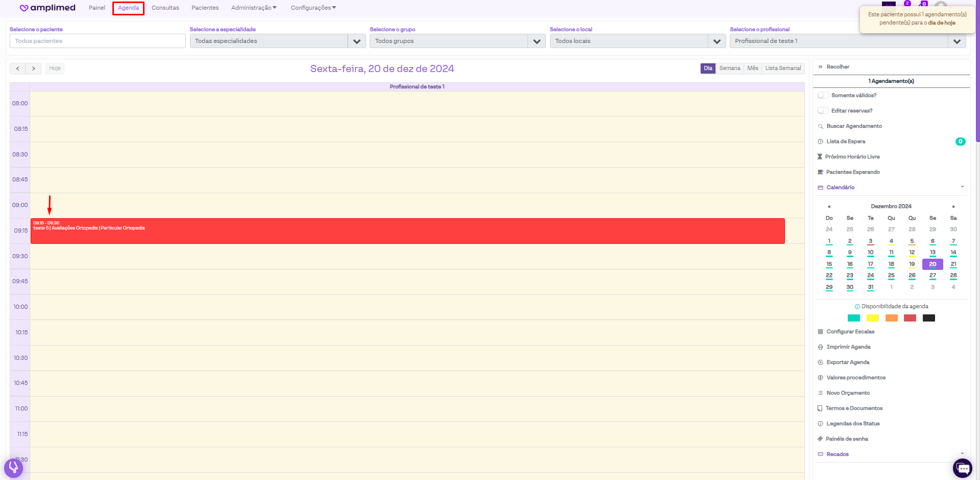The width and height of the screenshot is (980, 480).
Task: Expand the Todos grupos dropdown
Action: 536,41
